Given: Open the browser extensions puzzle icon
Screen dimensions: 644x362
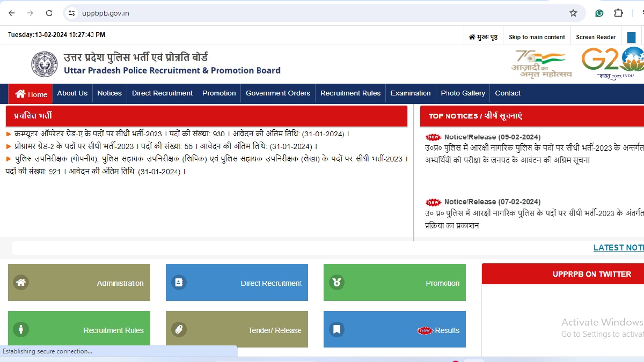Looking at the screenshot, I should click(x=618, y=13).
